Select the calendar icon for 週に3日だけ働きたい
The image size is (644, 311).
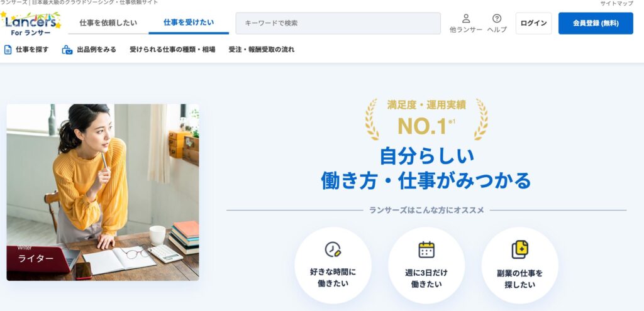426,249
